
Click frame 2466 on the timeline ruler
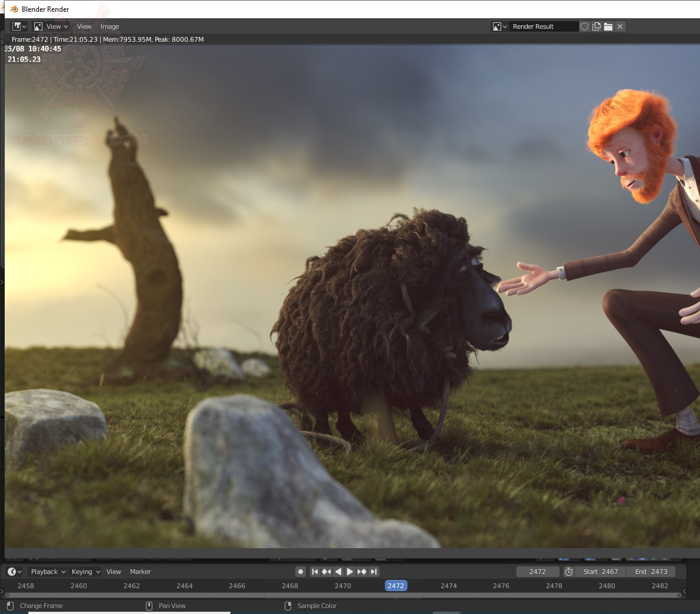pos(237,586)
